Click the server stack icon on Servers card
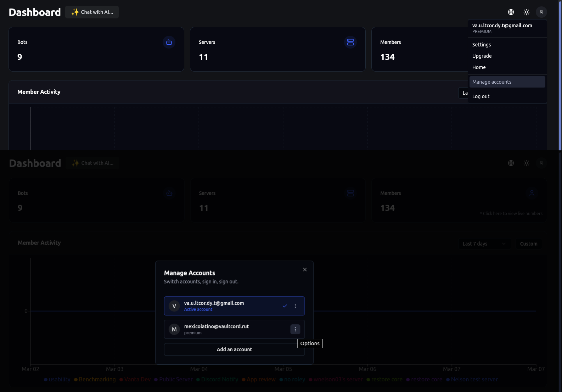This screenshot has height=392, width=562. [x=350, y=42]
